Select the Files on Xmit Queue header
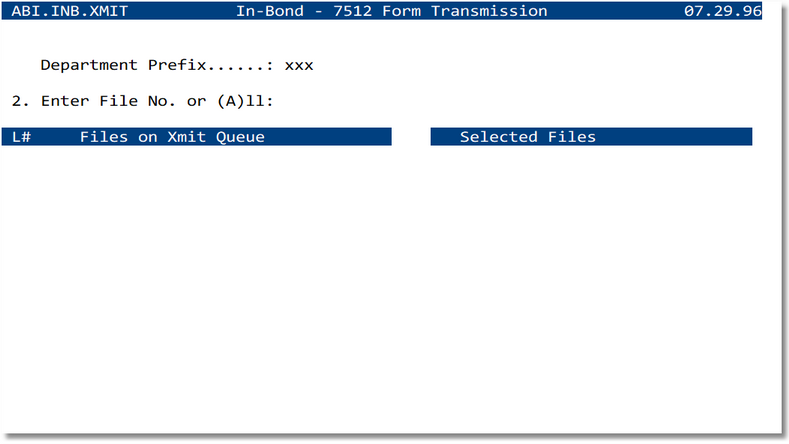The width and height of the screenshot is (789, 444). click(x=172, y=136)
